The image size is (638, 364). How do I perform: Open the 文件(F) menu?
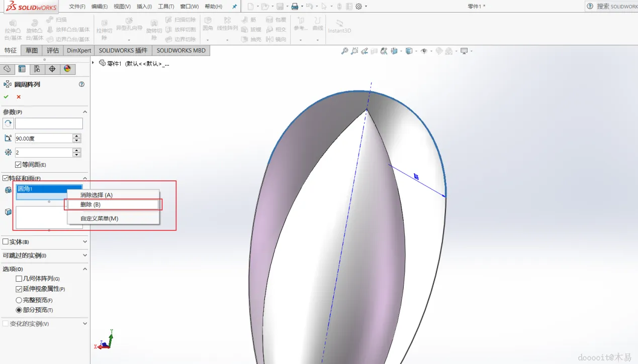click(77, 7)
